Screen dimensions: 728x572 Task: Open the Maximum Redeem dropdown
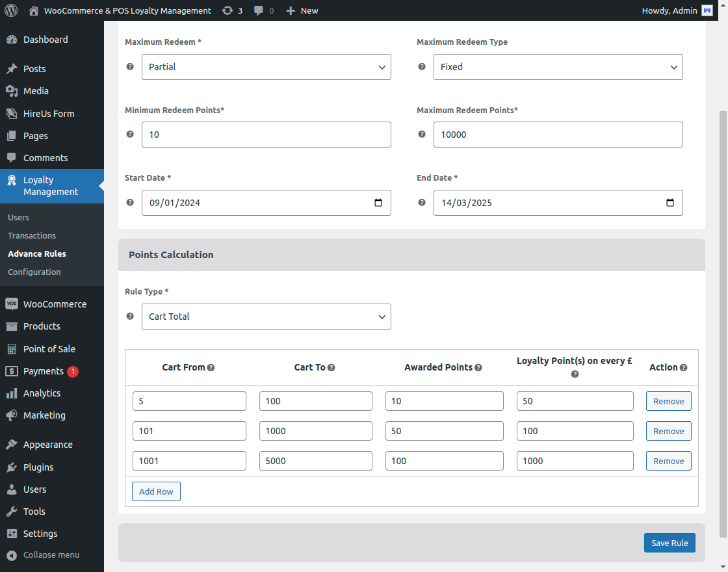coord(266,67)
